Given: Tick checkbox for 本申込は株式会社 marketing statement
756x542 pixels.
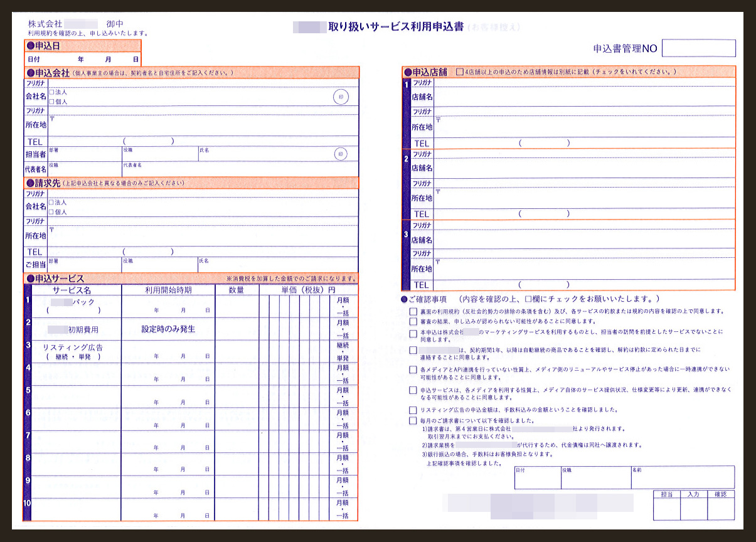Looking at the screenshot, I should click(413, 334).
